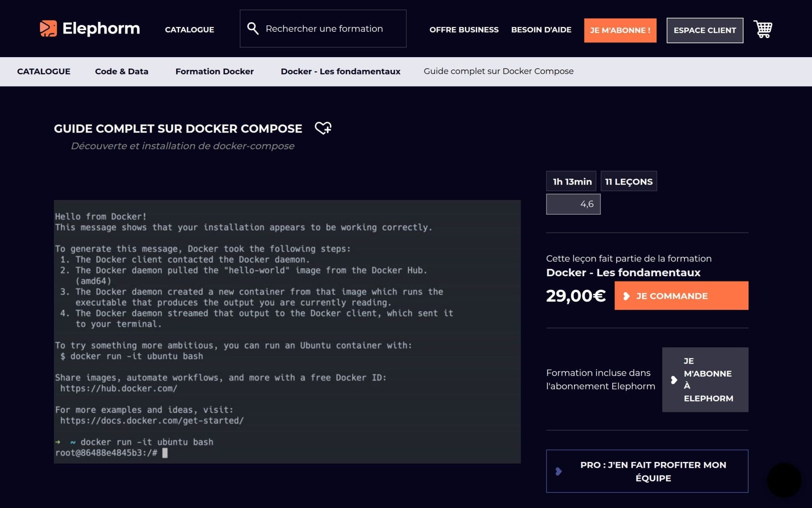Click the subtitle Découverte et installation de docker-compose
The width and height of the screenshot is (812, 508).
tap(182, 146)
